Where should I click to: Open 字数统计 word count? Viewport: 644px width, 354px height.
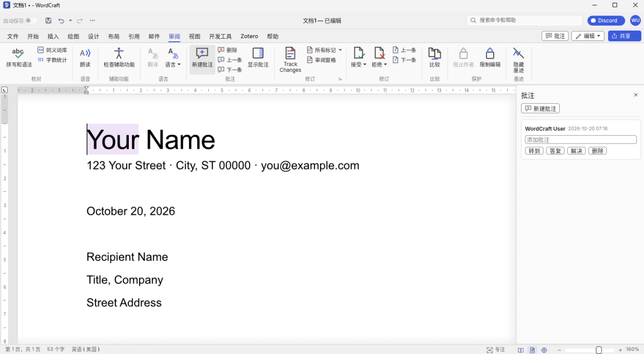click(52, 60)
